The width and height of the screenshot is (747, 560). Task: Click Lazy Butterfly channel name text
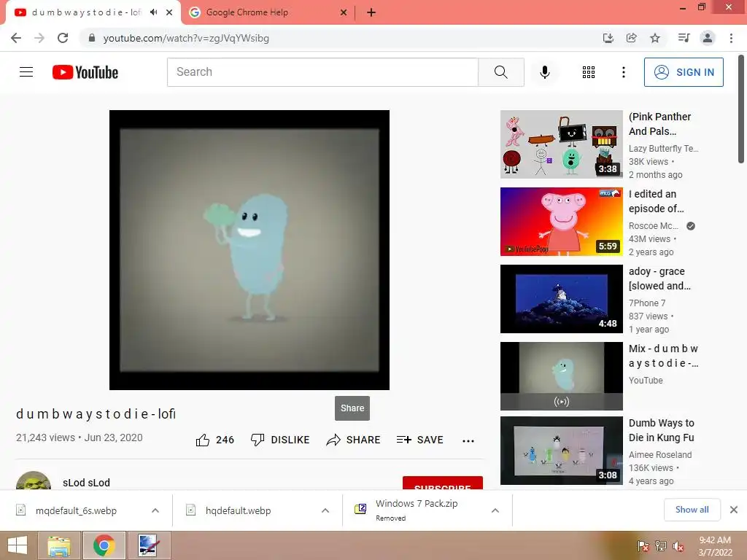(x=663, y=148)
